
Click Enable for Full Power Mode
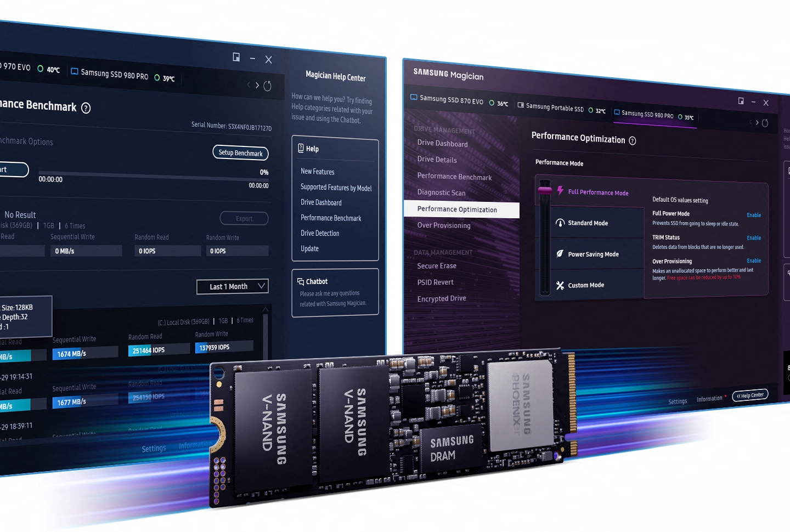coord(754,216)
